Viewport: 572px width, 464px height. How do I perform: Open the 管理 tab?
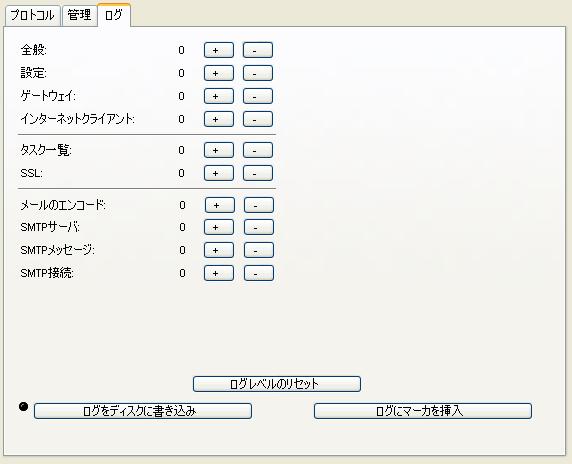[80, 15]
